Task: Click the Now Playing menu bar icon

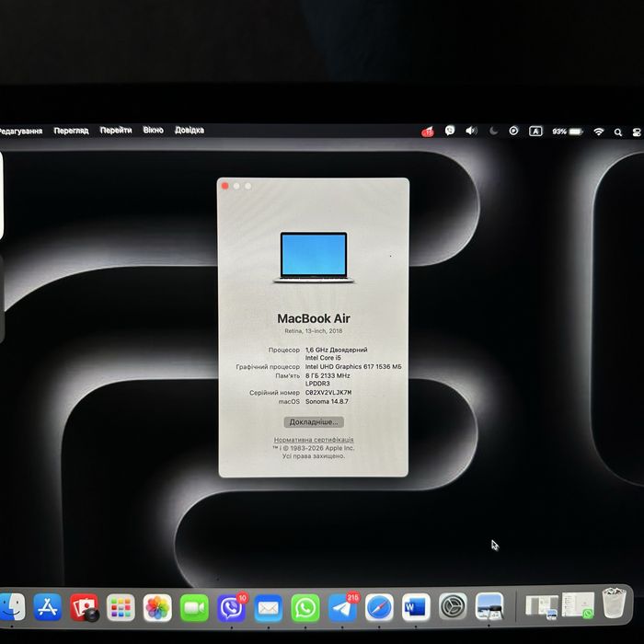Action: pos(513,131)
